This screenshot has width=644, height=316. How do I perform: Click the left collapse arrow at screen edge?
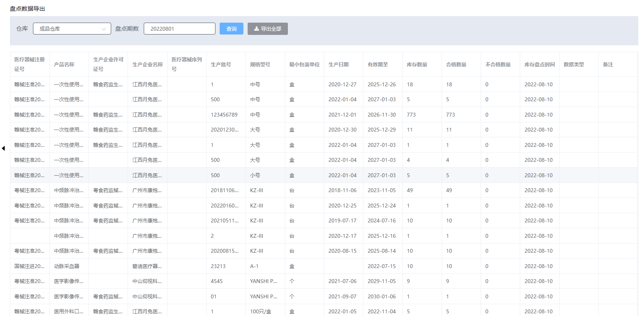(x=3, y=148)
